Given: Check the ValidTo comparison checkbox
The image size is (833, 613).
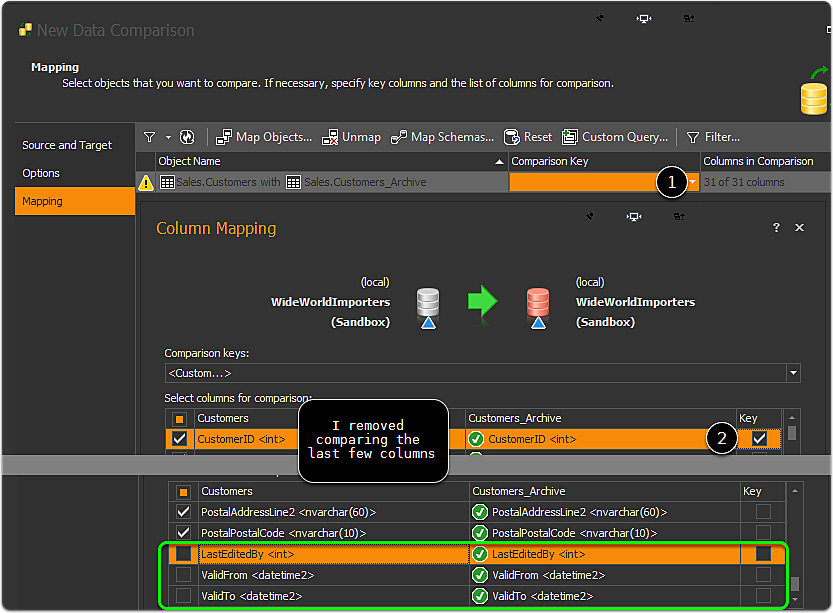Looking at the screenshot, I should click(x=183, y=595).
